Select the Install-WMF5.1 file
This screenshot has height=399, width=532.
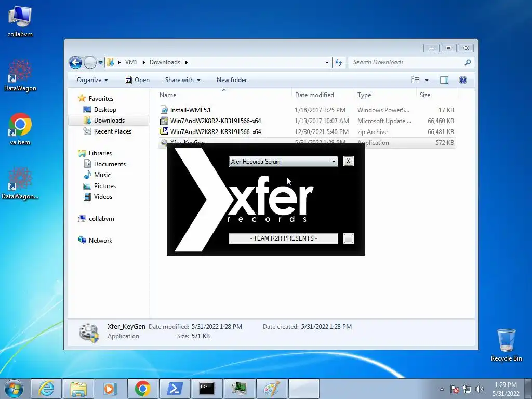click(307, 110)
